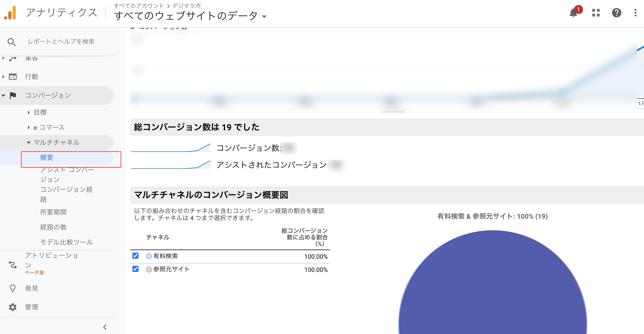
Task: Open the 経路の数 report
Action: 53,227
